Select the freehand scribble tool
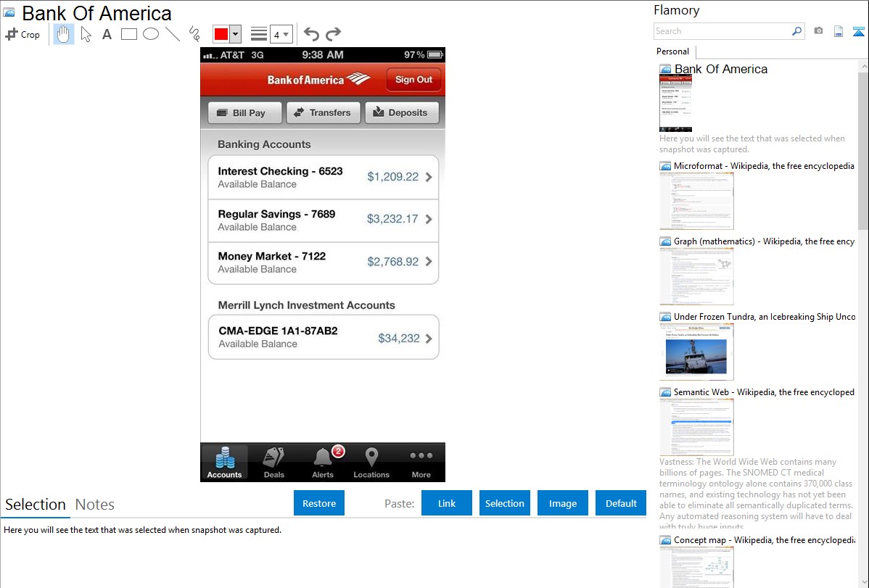Viewport: 869px width, 588px height. 194,34
